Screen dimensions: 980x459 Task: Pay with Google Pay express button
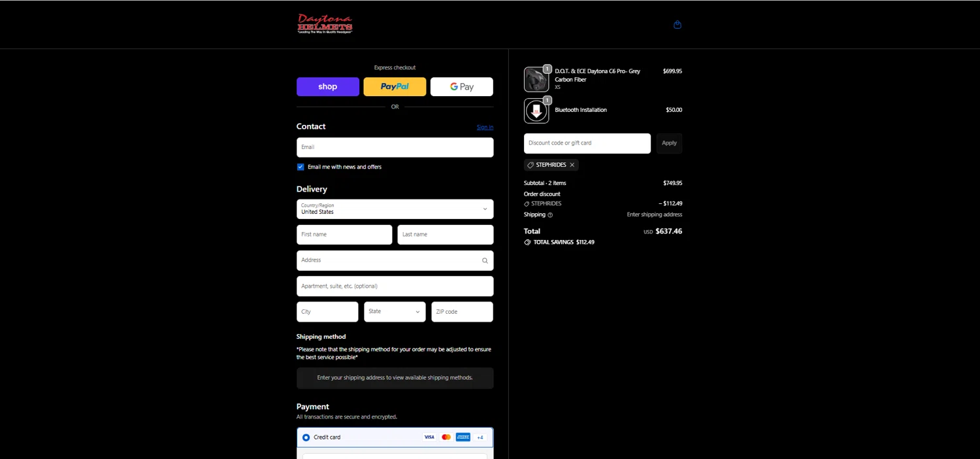pos(462,87)
